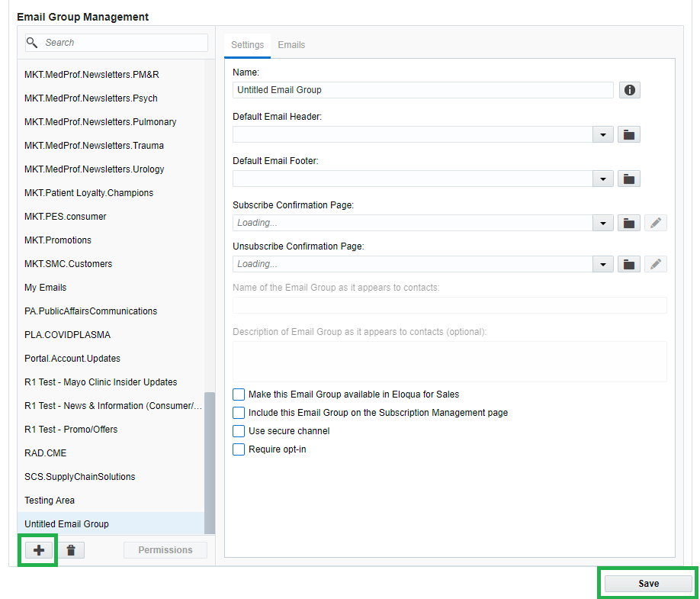Viewport: 700px width, 599px height.
Task: Open folder icon for Default Email Header
Action: pos(629,134)
